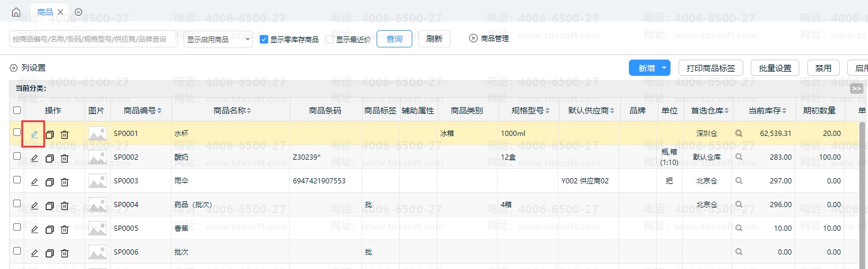Viewport: 868px width, 269px height.
Task: Click the >> expand panel icon
Action: tap(856, 89)
